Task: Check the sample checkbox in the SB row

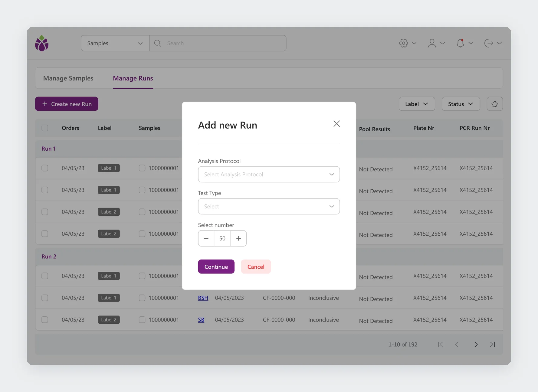Action: (142, 320)
